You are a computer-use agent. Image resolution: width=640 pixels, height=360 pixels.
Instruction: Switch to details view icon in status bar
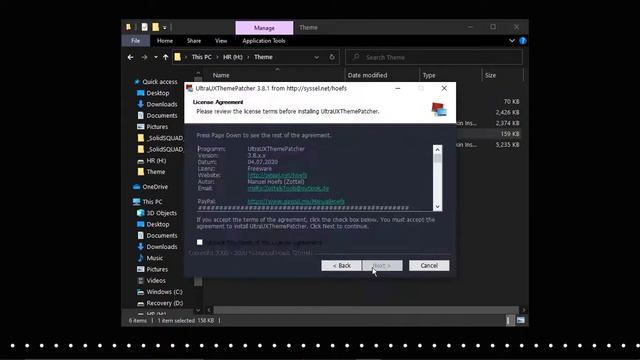(x=509, y=320)
